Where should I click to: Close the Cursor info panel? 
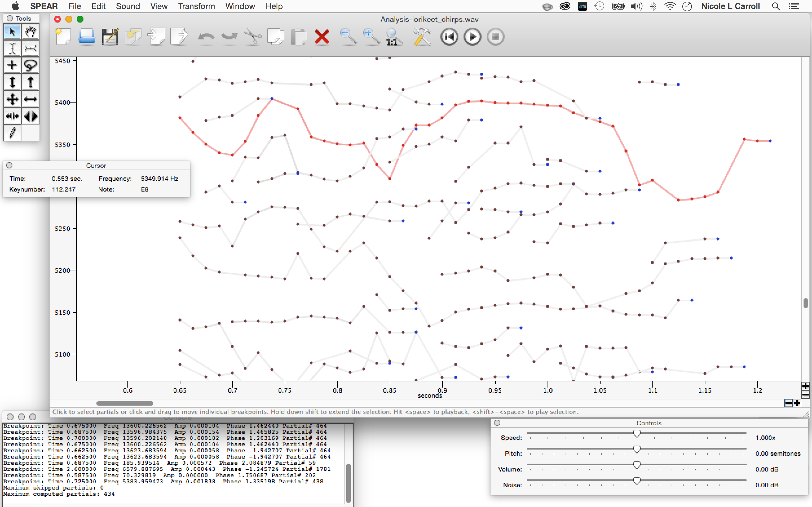pyautogui.click(x=9, y=165)
